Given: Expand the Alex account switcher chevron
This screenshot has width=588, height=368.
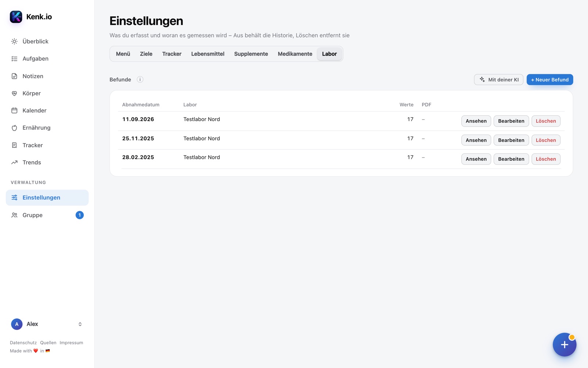Looking at the screenshot, I should (x=80, y=324).
